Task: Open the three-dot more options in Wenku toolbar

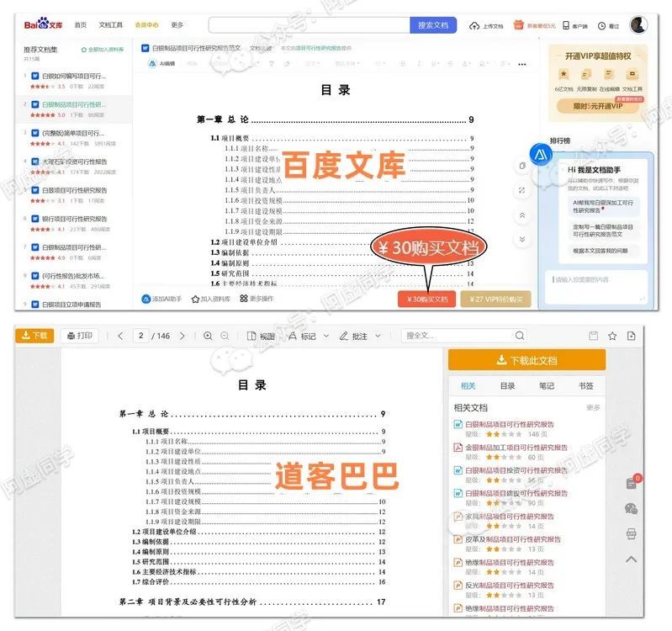Action: pyautogui.click(x=521, y=64)
